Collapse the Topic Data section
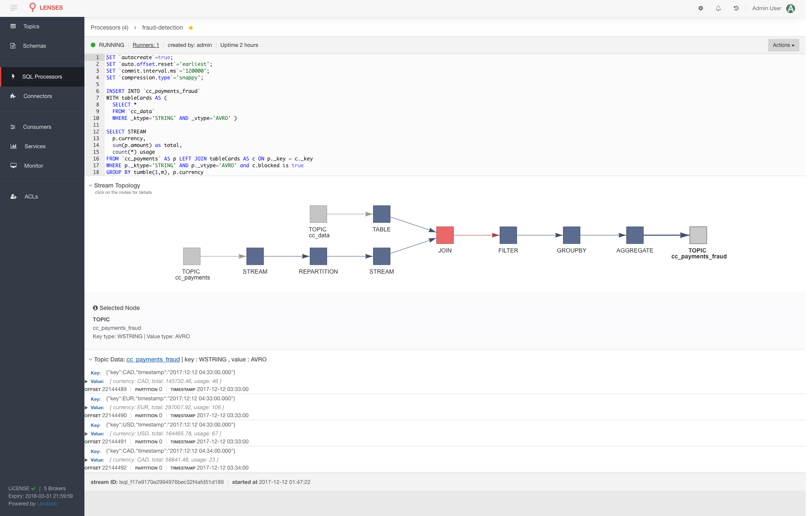812x516 pixels. [x=90, y=359]
